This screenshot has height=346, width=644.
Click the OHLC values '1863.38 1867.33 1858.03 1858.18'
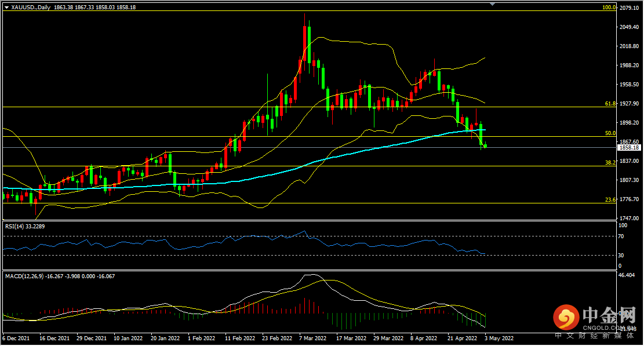[95, 8]
